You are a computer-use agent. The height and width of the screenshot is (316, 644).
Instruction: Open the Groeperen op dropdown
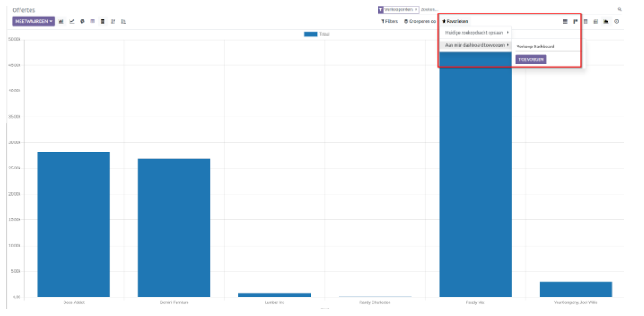pyautogui.click(x=420, y=21)
